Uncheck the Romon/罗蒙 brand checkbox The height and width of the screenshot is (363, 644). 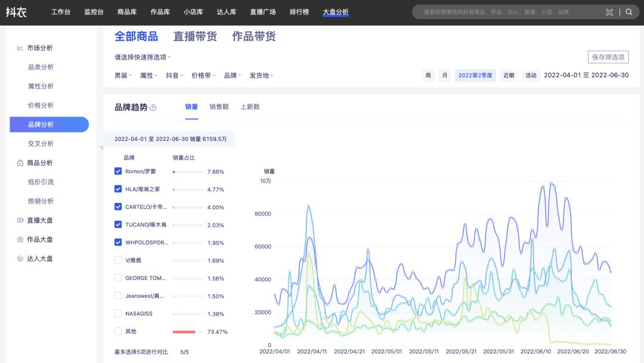118,171
